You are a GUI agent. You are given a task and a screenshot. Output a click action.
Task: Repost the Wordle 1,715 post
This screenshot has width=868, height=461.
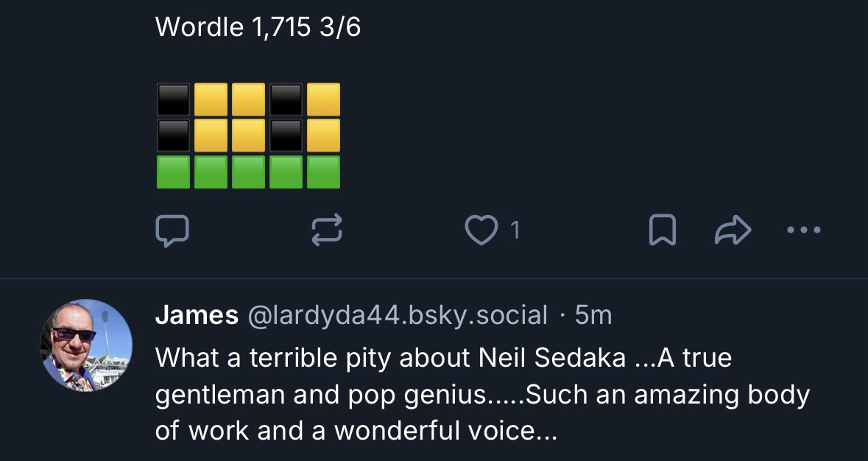(x=327, y=230)
